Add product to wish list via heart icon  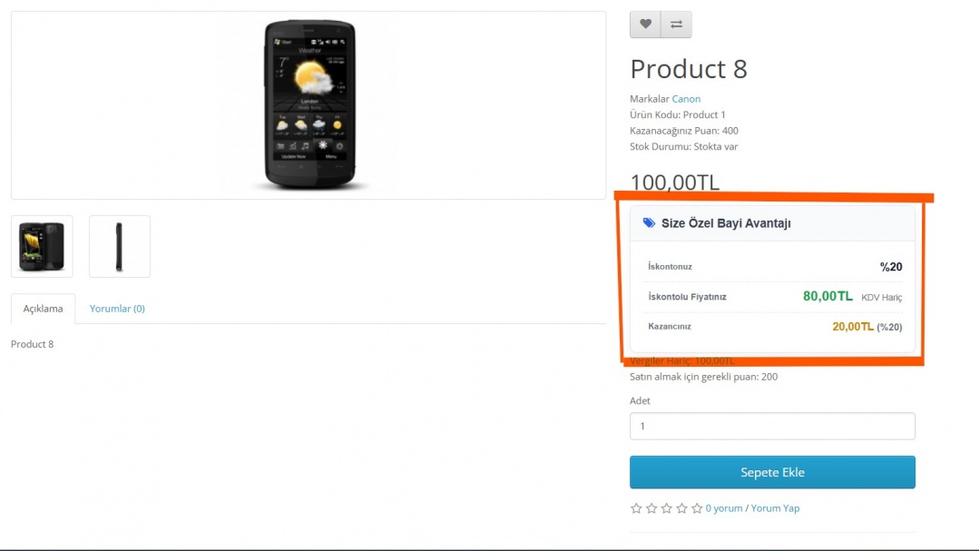pyautogui.click(x=645, y=25)
